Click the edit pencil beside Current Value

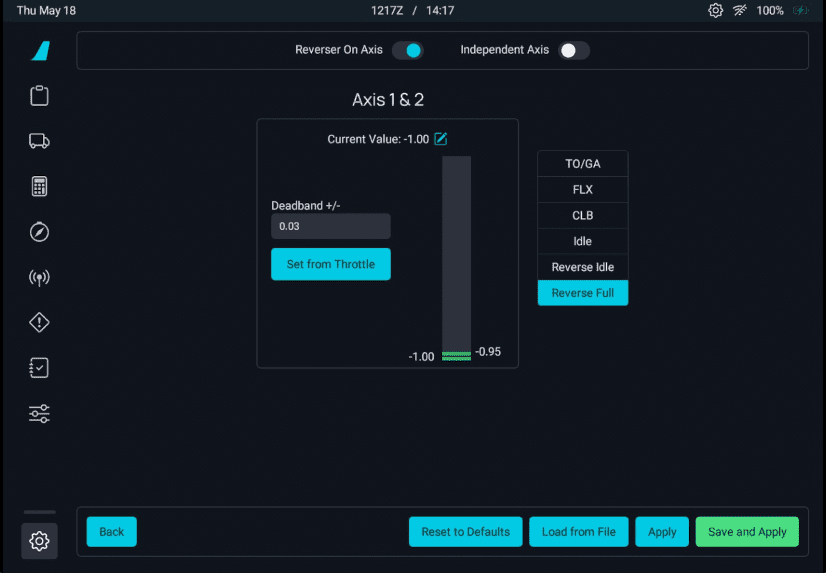[x=441, y=139]
